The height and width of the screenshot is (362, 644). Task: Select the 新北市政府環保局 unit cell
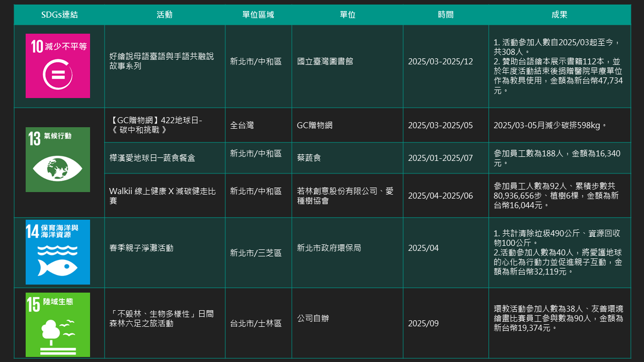tap(329, 248)
